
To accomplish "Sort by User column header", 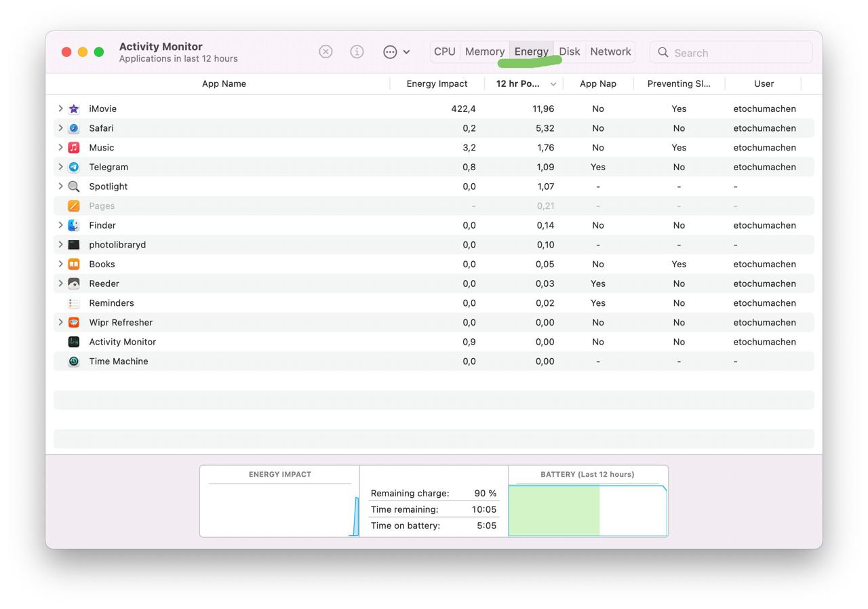I will (x=764, y=83).
